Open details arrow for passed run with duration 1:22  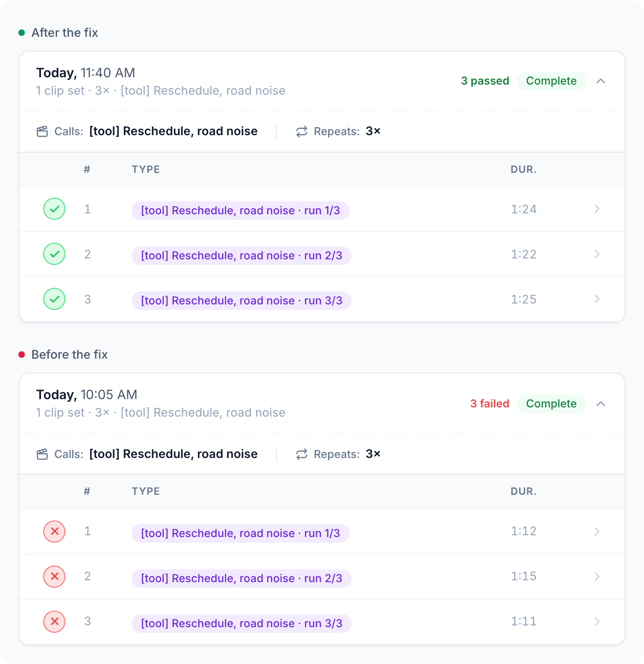click(597, 254)
